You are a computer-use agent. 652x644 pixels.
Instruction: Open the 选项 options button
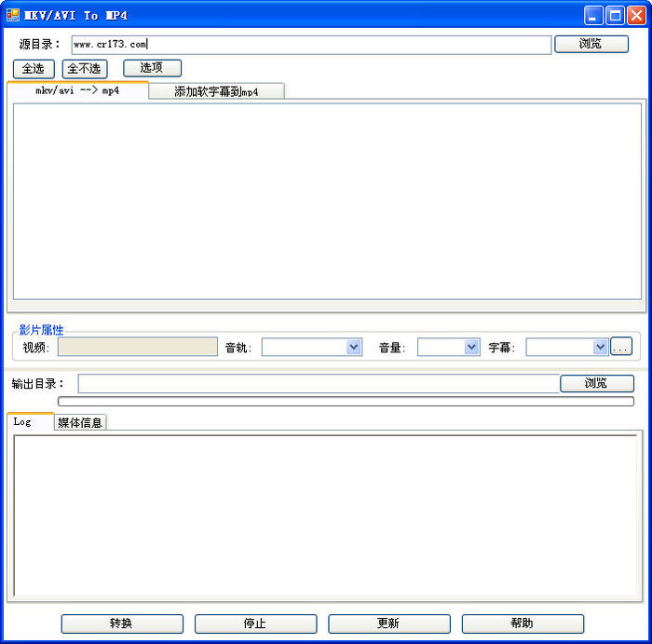(x=152, y=68)
